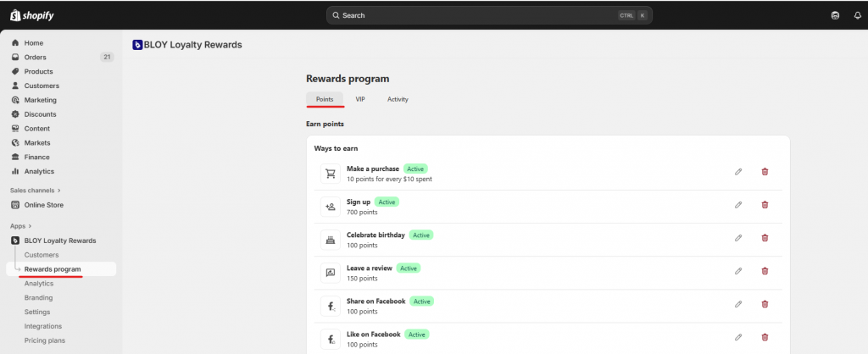Click the edit pencil for Make a purchase
Image resolution: width=868 pixels, height=354 pixels.
[737, 172]
